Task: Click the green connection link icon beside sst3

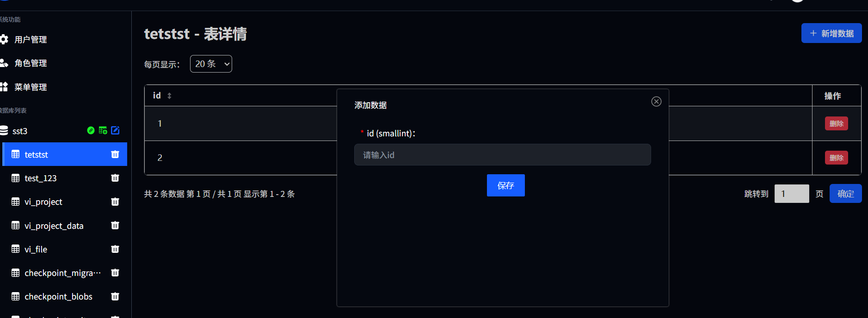Action: (x=91, y=131)
